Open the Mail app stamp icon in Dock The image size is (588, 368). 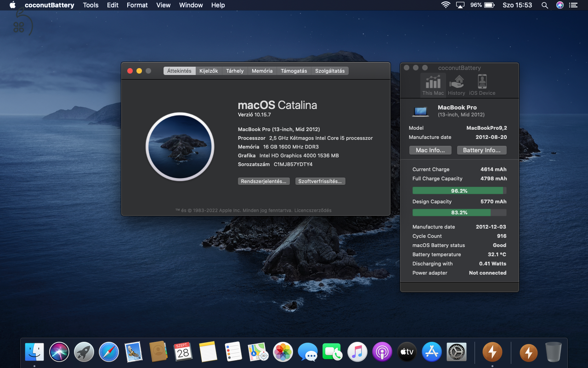tap(134, 352)
